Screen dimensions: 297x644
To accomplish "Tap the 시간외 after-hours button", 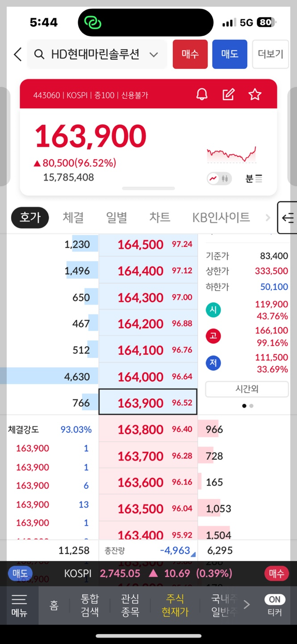I will point(247,389).
